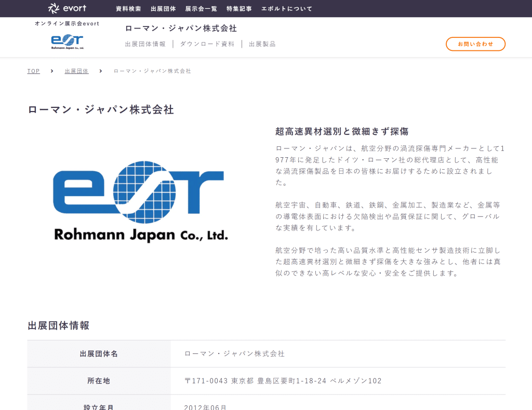
Task: Go to 展示会一覧 in the top navigation
Action: tap(201, 9)
